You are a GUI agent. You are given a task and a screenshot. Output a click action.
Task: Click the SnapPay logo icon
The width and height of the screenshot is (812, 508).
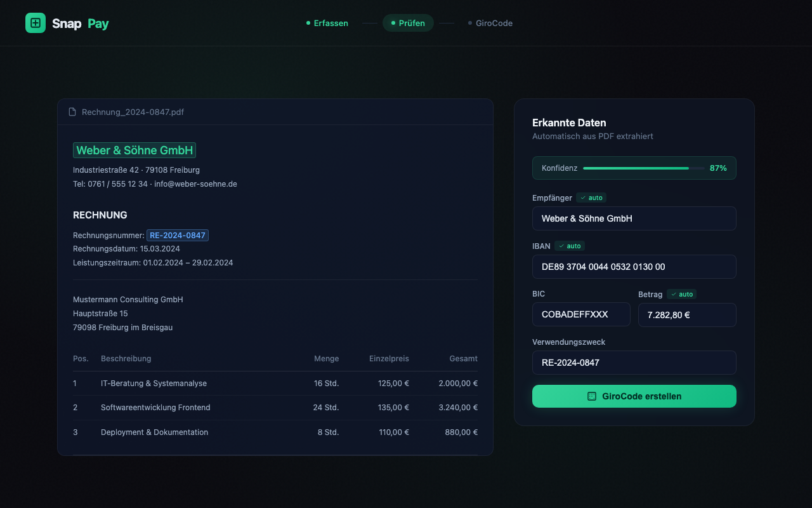coord(36,23)
